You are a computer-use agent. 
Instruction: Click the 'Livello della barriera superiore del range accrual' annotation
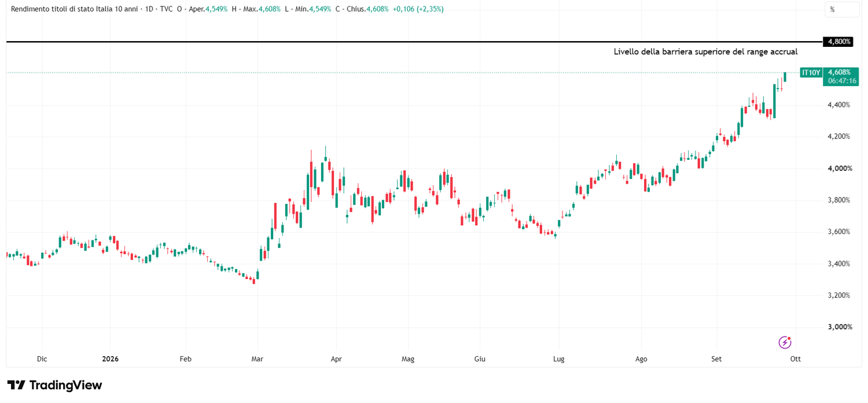(x=705, y=52)
